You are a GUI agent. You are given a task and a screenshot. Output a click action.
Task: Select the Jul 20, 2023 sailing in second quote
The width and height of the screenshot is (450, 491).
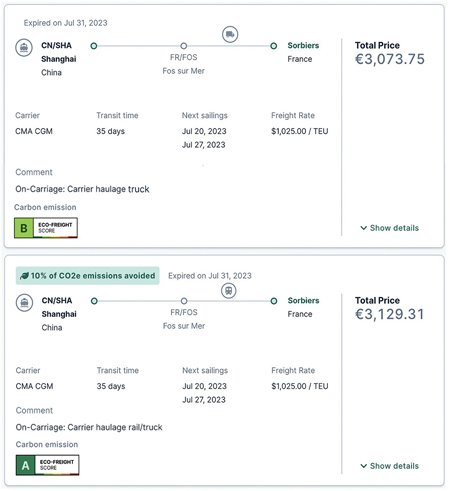point(204,386)
